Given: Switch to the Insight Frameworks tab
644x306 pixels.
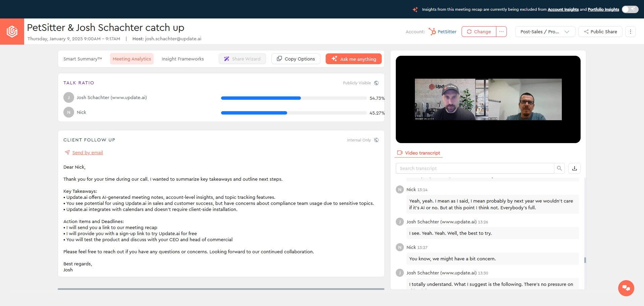Looking at the screenshot, I should click(x=183, y=59).
